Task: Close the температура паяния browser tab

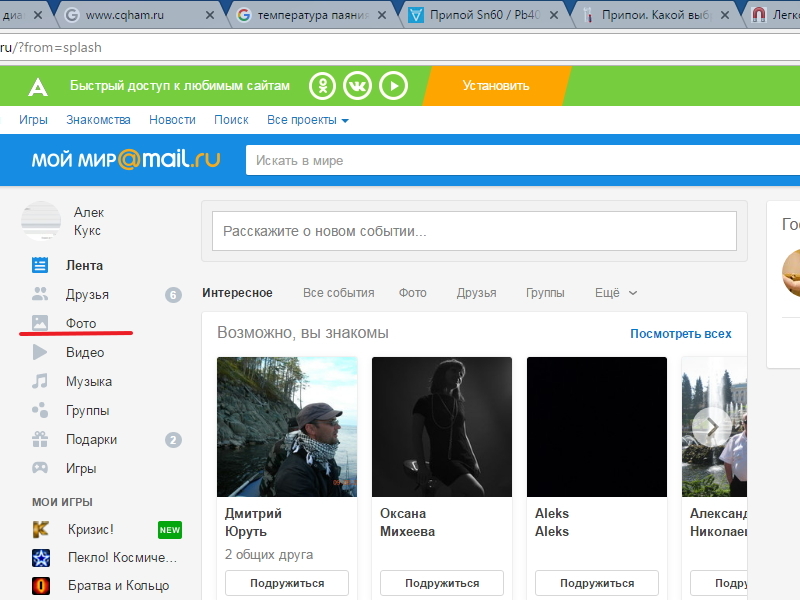Action: (x=382, y=15)
